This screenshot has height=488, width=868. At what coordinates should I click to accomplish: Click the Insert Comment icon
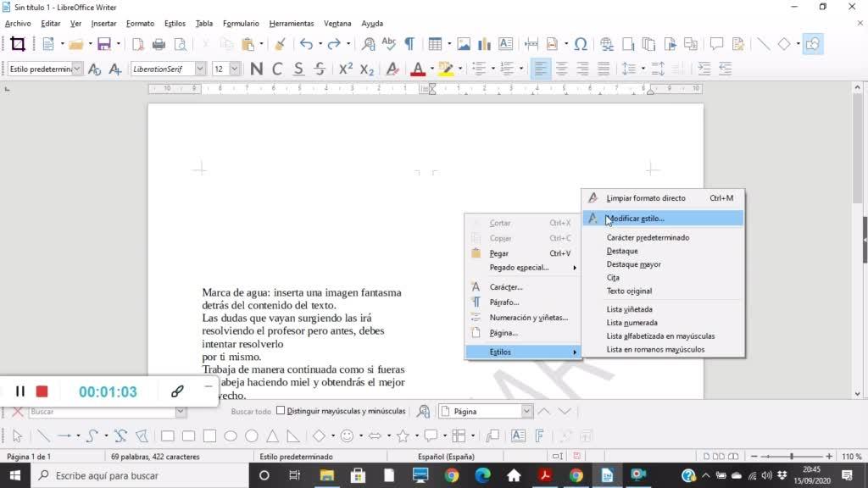click(716, 44)
